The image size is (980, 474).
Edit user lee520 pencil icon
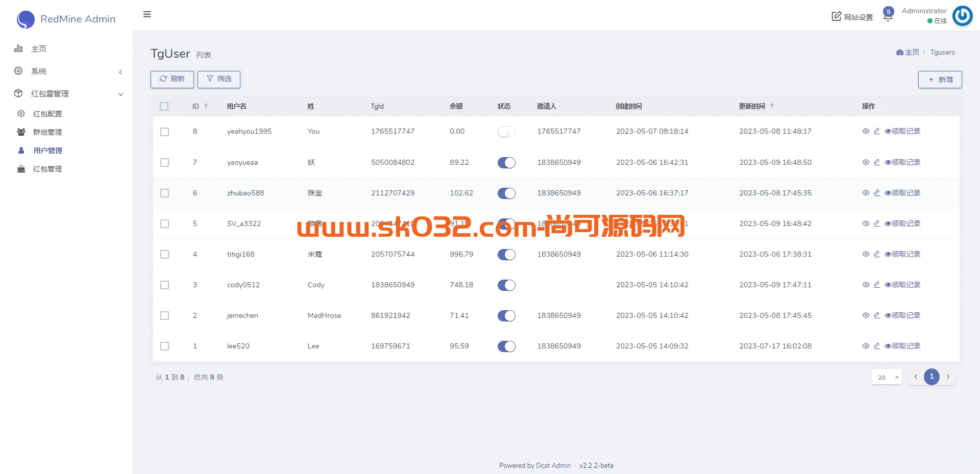coord(876,346)
